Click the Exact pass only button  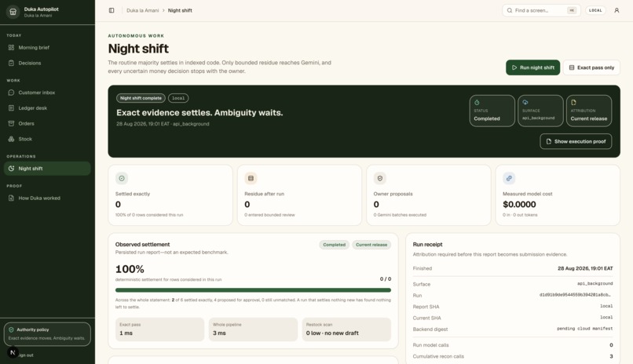(x=591, y=67)
